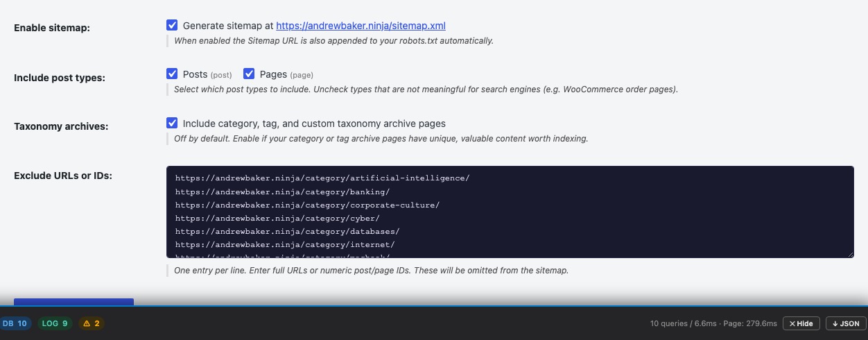Click inside the Exclude URLs textarea
The height and width of the screenshot is (340, 868).
[x=510, y=212]
